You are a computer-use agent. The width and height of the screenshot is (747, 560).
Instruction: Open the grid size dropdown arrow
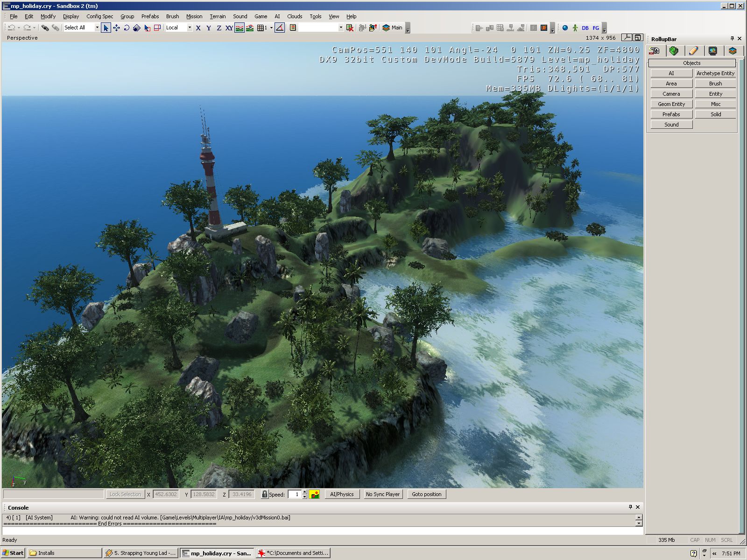click(271, 28)
